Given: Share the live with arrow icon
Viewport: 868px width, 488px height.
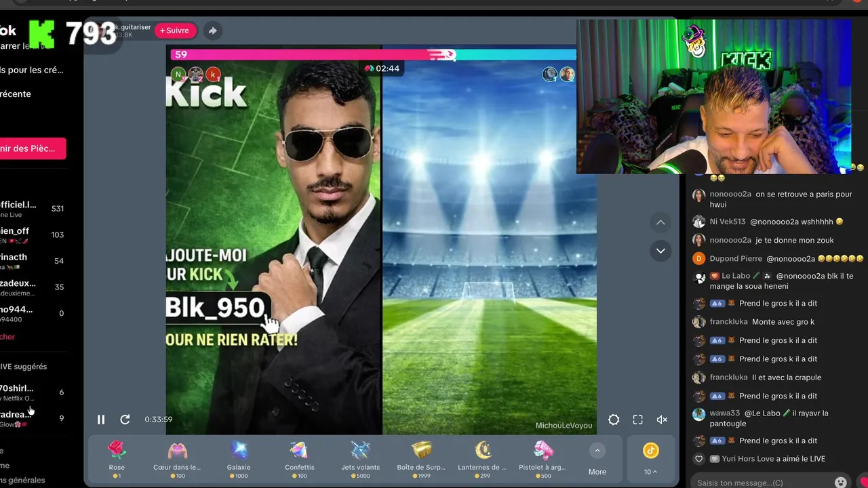Looking at the screenshot, I should click(x=212, y=30).
